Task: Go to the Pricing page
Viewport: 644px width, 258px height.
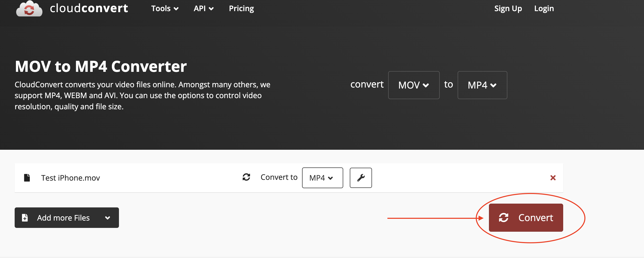Action: [241, 9]
